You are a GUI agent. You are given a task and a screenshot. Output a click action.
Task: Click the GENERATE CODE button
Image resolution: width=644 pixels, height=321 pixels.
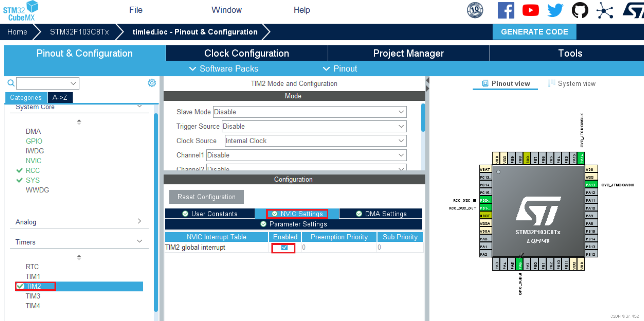[534, 32]
